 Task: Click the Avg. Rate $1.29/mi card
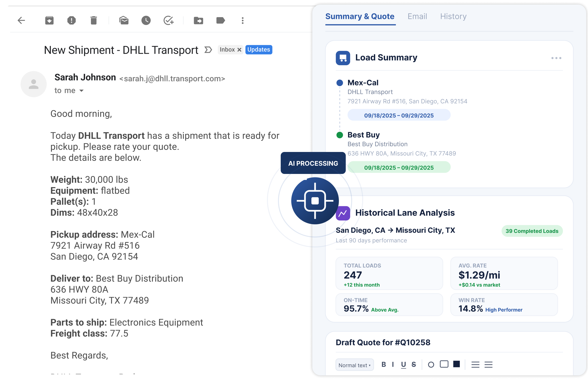pos(504,273)
